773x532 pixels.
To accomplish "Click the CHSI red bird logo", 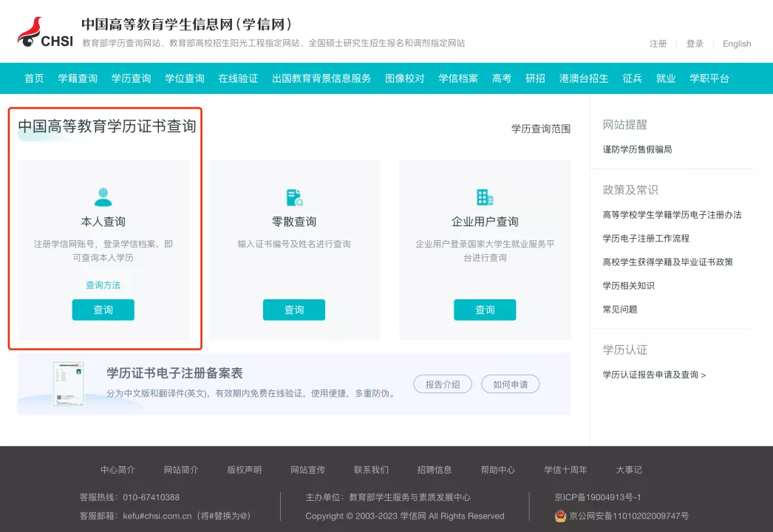I will point(45,33).
